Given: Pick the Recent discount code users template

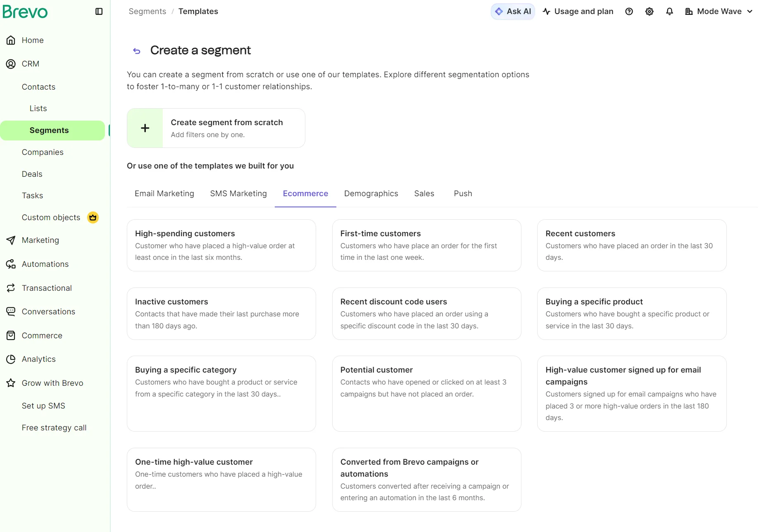Looking at the screenshot, I should pos(426,313).
